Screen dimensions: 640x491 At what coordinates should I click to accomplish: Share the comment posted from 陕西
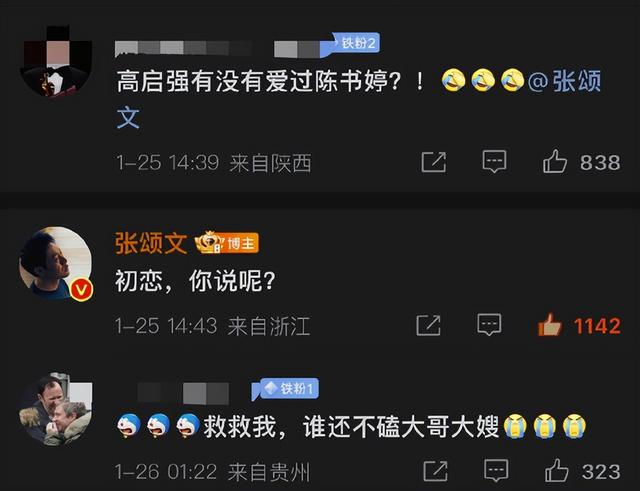point(433,162)
